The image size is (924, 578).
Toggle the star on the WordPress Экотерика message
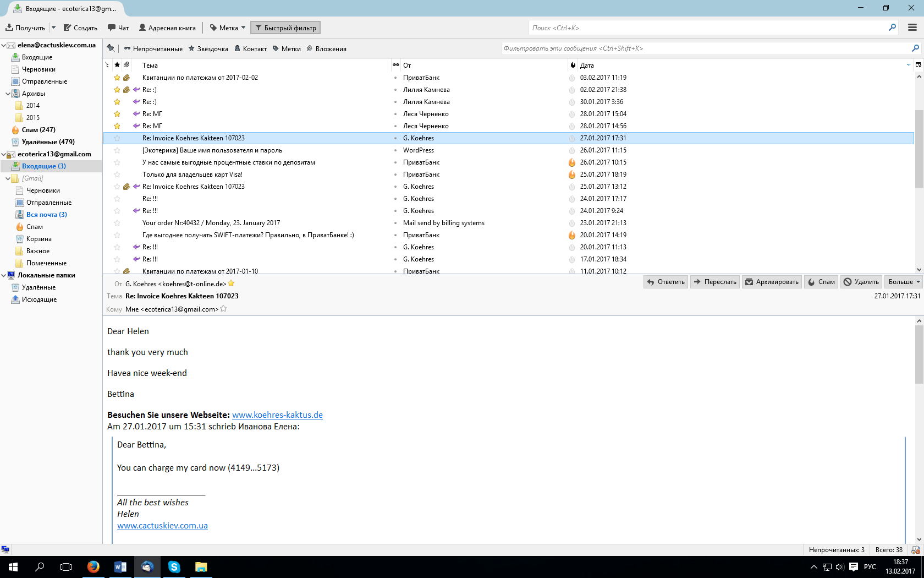click(117, 150)
